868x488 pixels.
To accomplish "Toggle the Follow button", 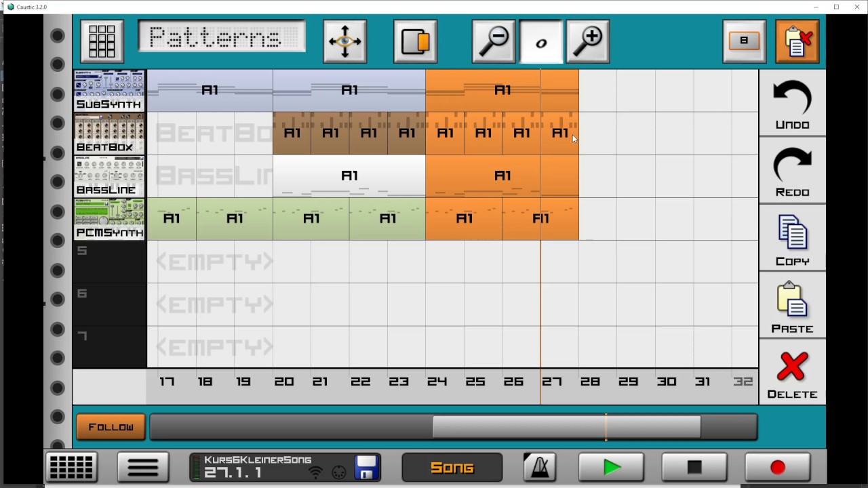I will tap(111, 427).
